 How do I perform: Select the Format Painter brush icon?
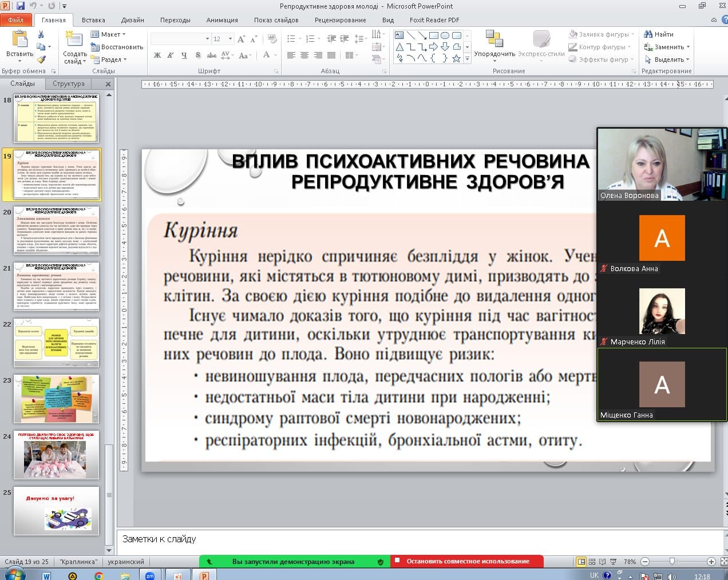(x=41, y=59)
